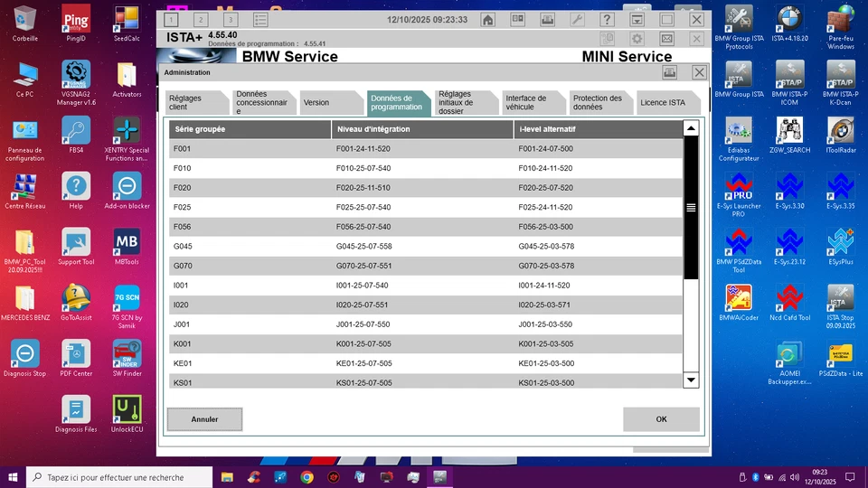Select the G045 series row
Screen dimensions: 868x488
click(426, 246)
